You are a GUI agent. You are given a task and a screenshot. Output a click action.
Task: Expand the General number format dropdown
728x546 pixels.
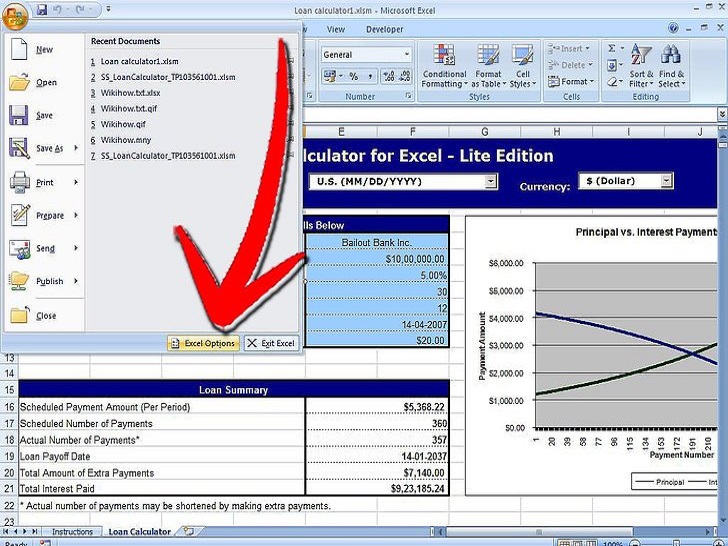407,55
